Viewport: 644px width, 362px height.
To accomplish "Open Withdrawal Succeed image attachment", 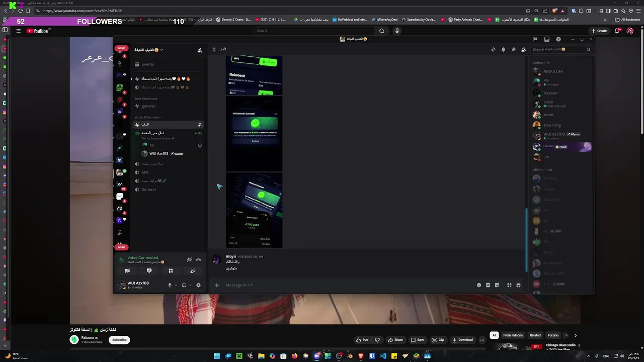I will click(x=254, y=134).
